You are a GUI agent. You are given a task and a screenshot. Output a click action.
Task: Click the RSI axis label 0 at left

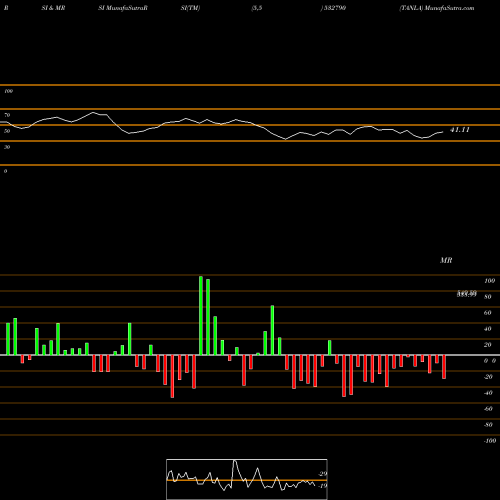point(5,171)
